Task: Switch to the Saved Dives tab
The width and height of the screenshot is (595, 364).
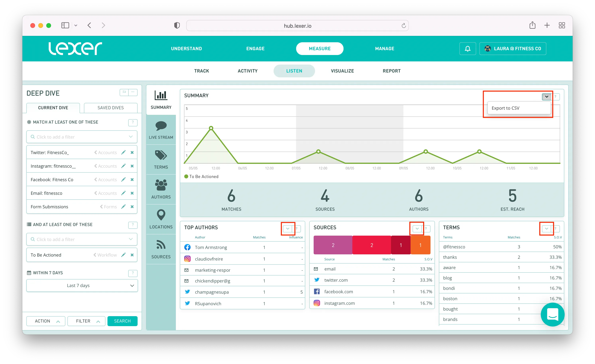Action: [111, 108]
